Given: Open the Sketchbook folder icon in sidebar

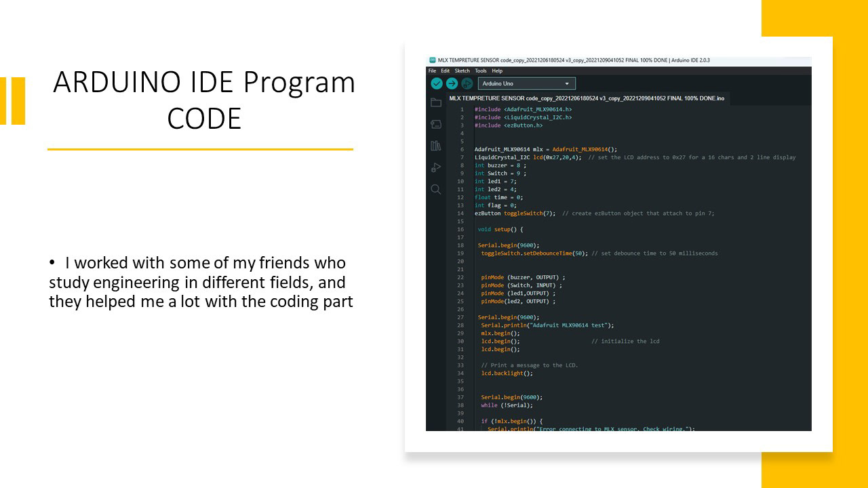Looking at the screenshot, I should (x=436, y=102).
